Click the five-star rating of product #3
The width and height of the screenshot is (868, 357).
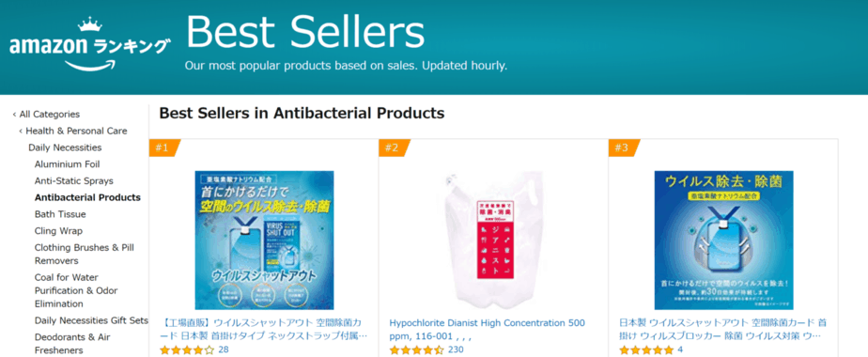[646, 349]
